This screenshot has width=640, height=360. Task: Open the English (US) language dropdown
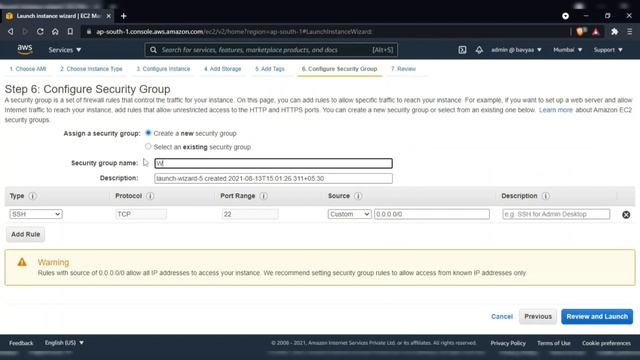click(64, 343)
